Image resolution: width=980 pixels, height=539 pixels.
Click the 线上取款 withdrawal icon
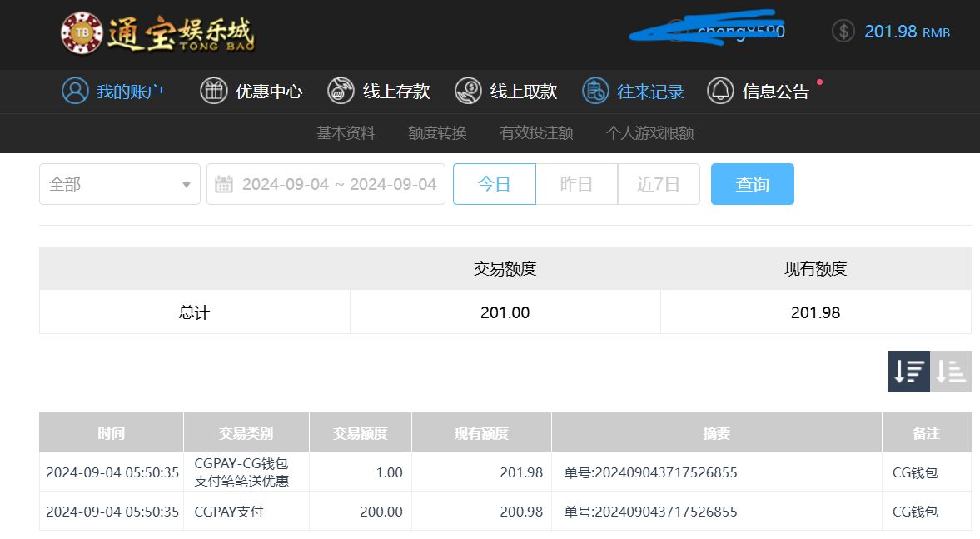coord(468,92)
